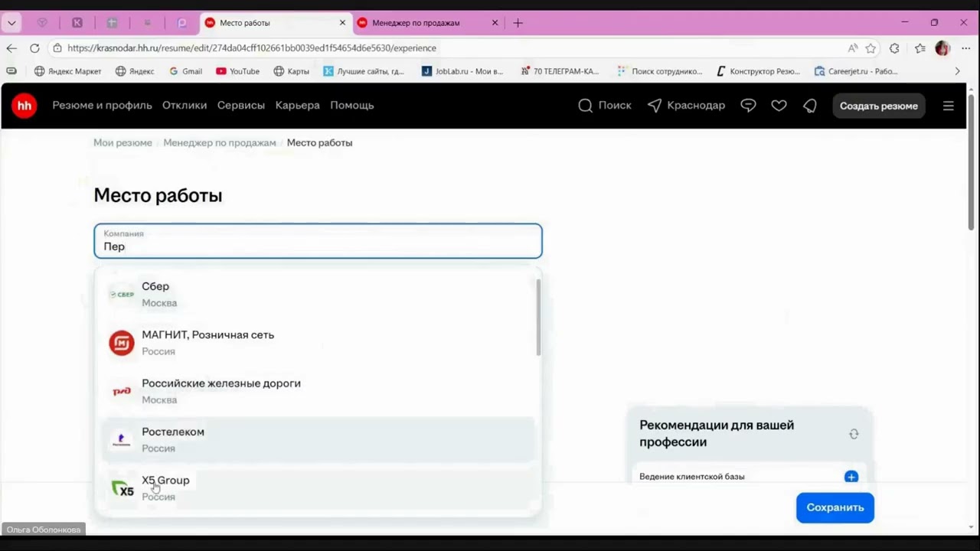Screen dimensions: 980x551
Task: Open the Gmail bookmark
Action: (x=185, y=71)
